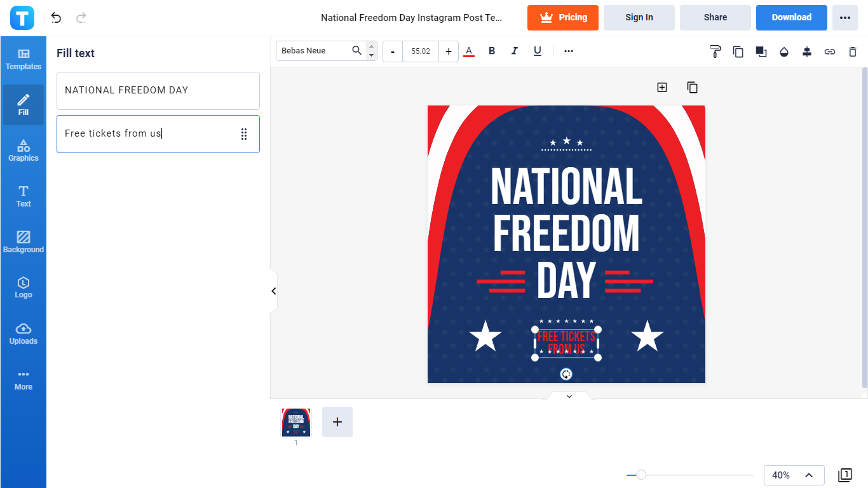Click the paint roller style copy icon
The image size is (868, 488).
[x=715, y=51]
